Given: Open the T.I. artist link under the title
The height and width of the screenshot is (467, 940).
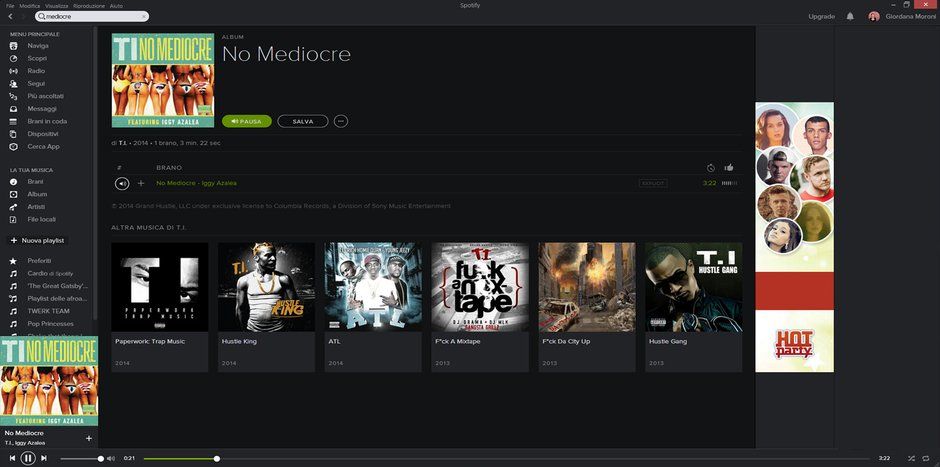Looking at the screenshot, I should point(122,143).
